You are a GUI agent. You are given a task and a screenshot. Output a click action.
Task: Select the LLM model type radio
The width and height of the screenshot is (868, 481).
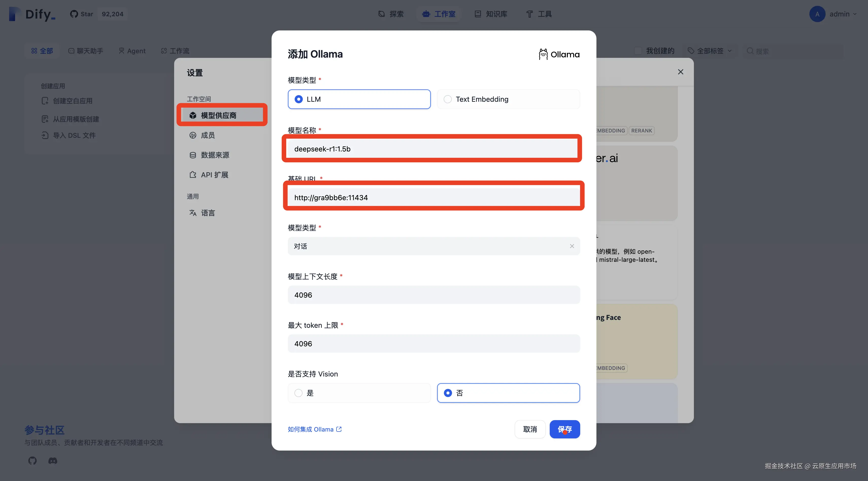coord(298,99)
